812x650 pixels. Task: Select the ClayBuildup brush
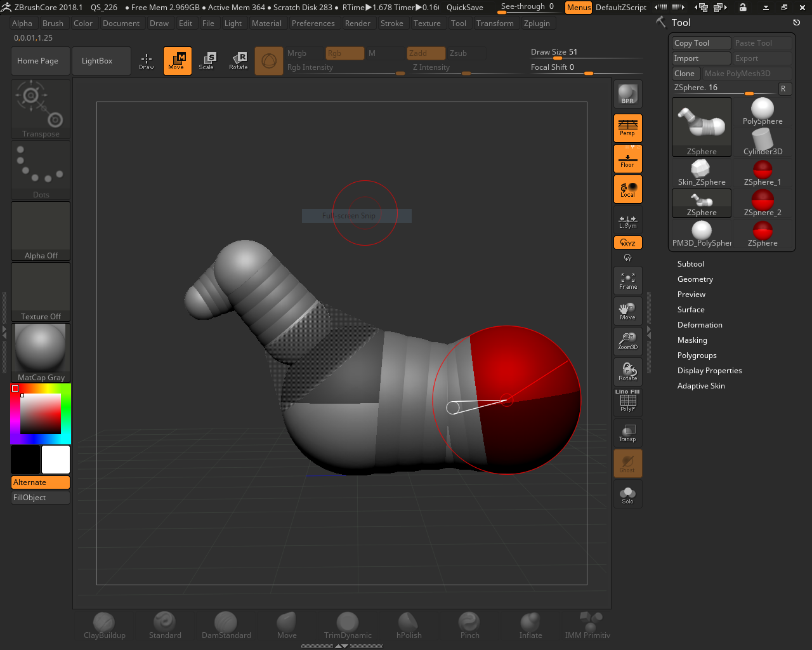tap(104, 620)
